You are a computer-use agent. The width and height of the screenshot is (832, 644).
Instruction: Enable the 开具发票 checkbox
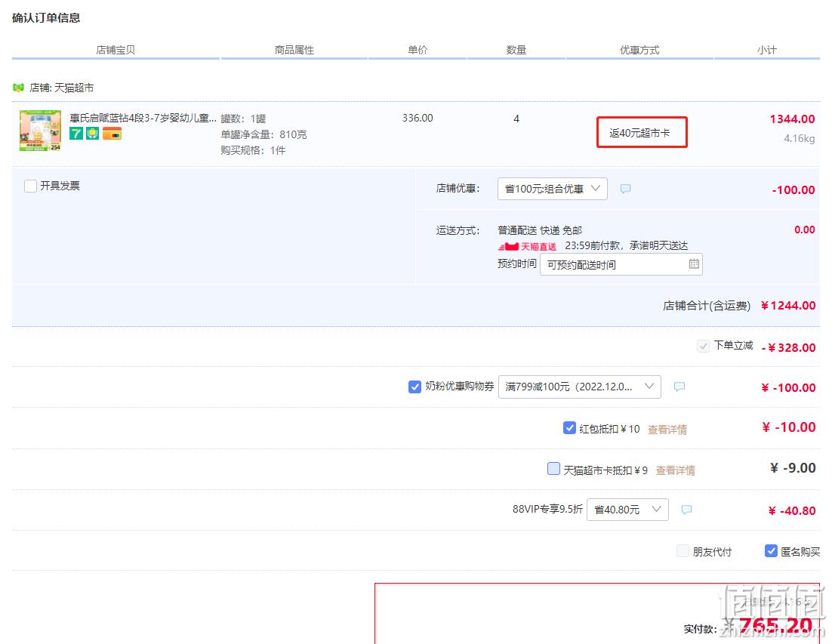click(x=31, y=186)
